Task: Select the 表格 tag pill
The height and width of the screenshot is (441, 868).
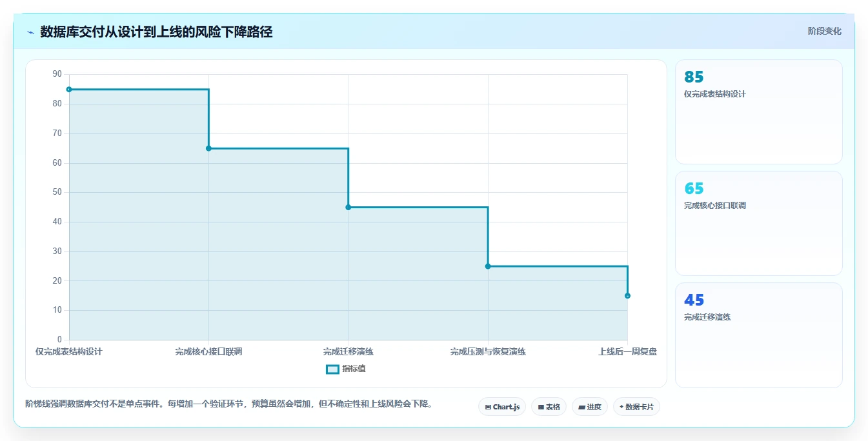Action: point(549,407)
